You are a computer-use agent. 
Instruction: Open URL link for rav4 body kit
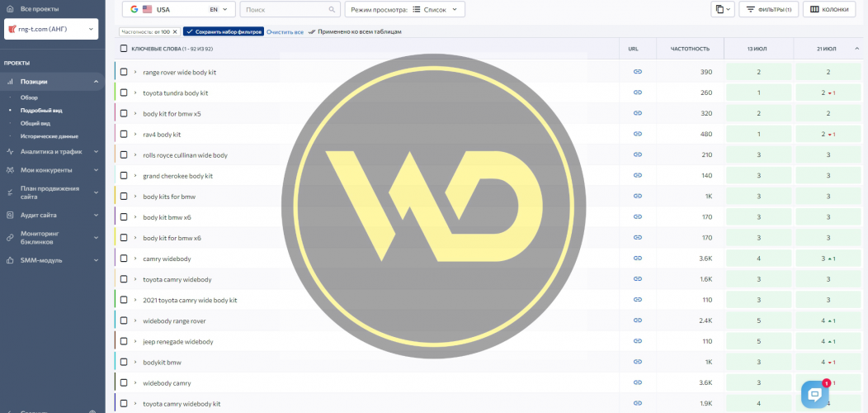tap(637, 134)
